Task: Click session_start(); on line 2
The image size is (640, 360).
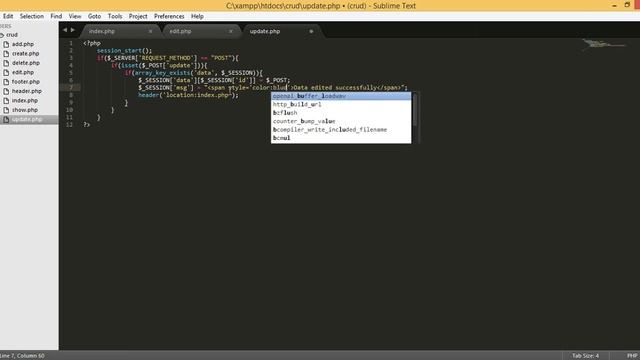Action: click(x=124, y=51)
